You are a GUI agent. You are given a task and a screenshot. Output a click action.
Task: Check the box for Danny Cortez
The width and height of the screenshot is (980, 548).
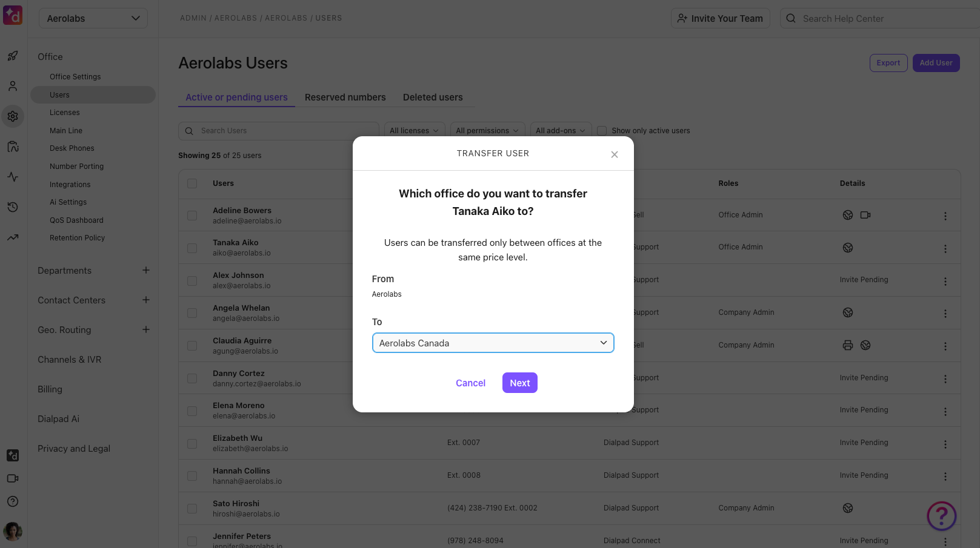tap(192, 378)
